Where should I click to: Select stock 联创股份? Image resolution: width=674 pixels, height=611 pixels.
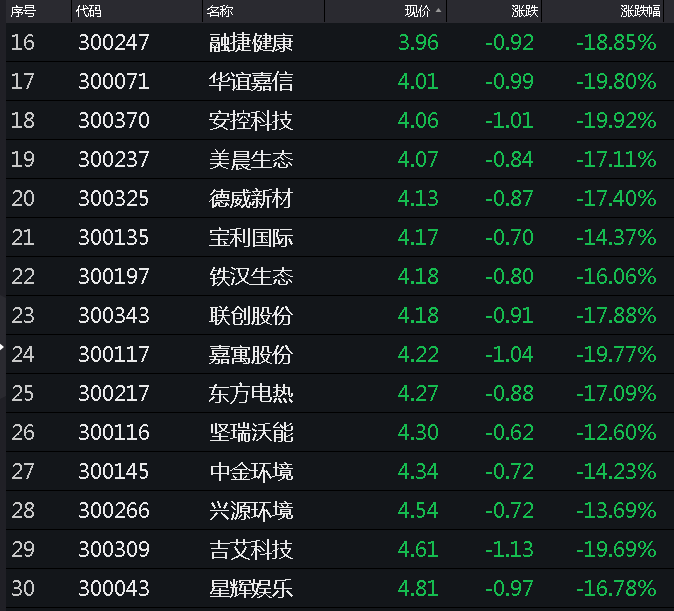[251, 315]
